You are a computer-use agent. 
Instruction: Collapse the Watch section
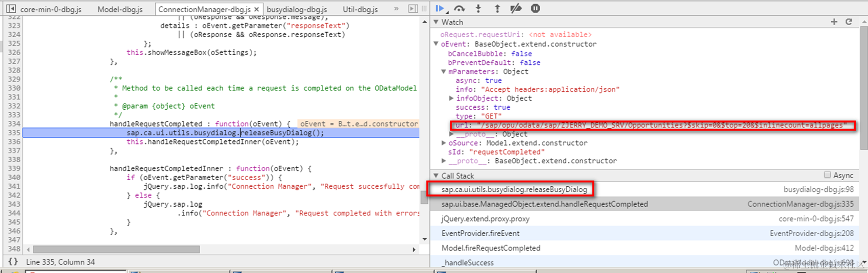[x=436, y=22]
